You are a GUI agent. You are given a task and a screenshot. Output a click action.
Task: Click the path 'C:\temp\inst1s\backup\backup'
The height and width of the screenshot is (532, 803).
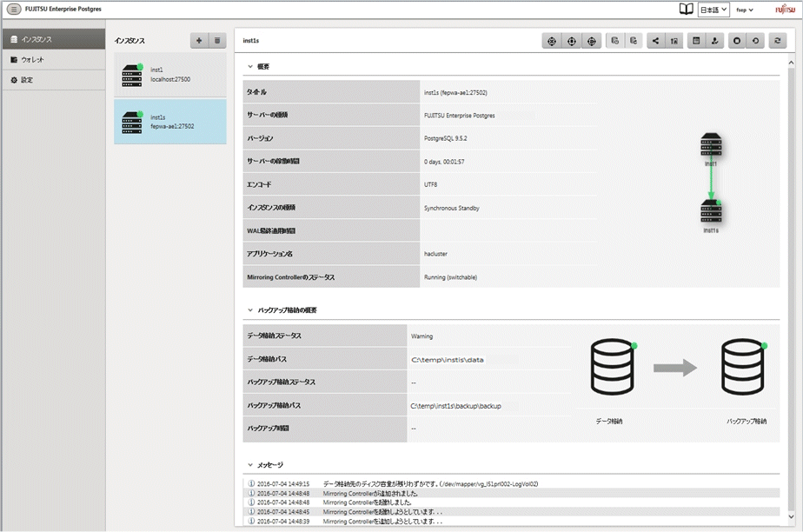pyautogui.click(x=455, y=406)
